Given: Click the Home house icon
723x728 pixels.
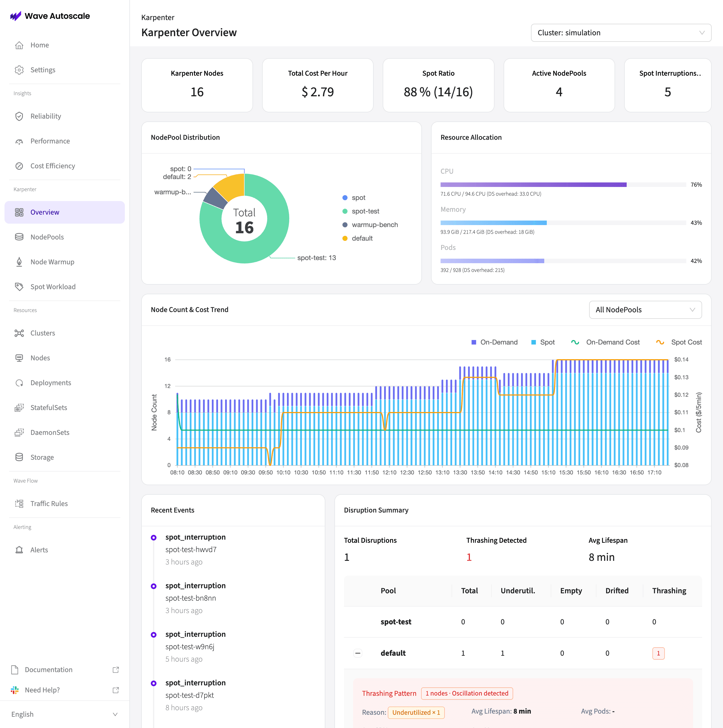Looking at the screenshot, I should 19,45.
